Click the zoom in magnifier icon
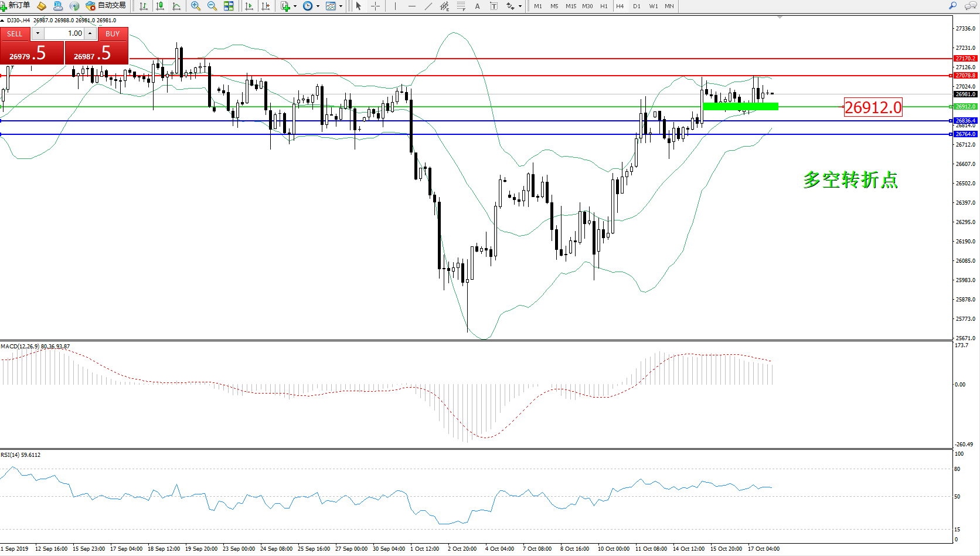The width and height of the screenshot is (980, 556). (x=196, y=6)
